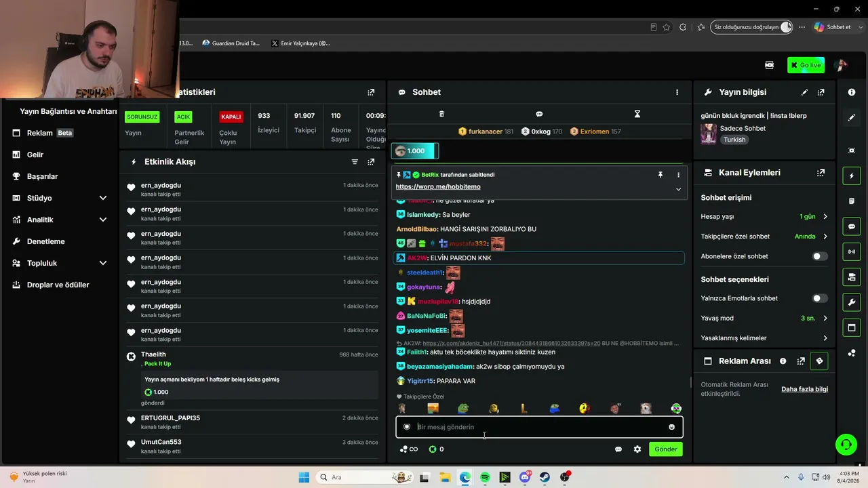Click the speech bubble icon under Sohbet header

[539, 114]
